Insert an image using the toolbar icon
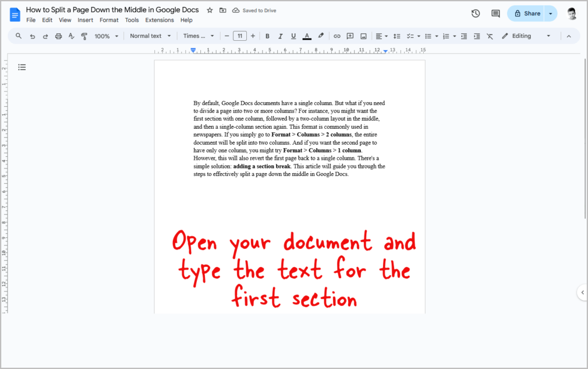Image resolution: width=588 pixels, height=369 pixels. tap(363, 36)
